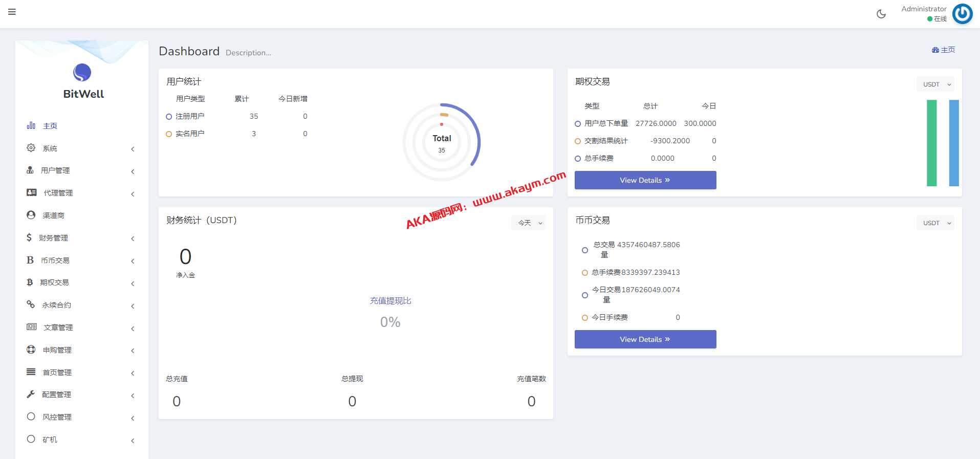Click the link icon for 永续合约

coord(31,304)
